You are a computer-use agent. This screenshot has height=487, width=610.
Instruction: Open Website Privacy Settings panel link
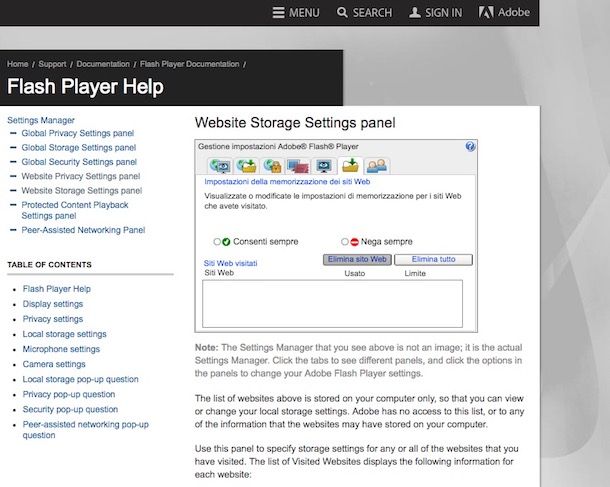pos(81,177)
